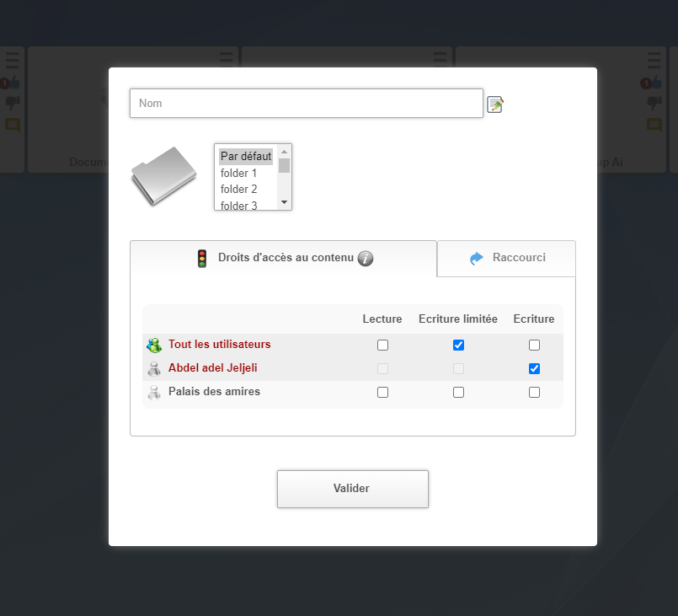Uncheck Ecriture limitée for Tout les utilisateurs
Screen dimensions: 678x616
[x=458, y=345]
